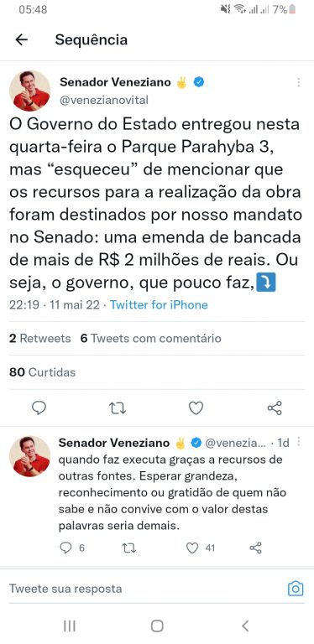The height and width of the screenshot is (644, 314).
Task: Retweet the main tweet
Action: (x=118, y=408)
